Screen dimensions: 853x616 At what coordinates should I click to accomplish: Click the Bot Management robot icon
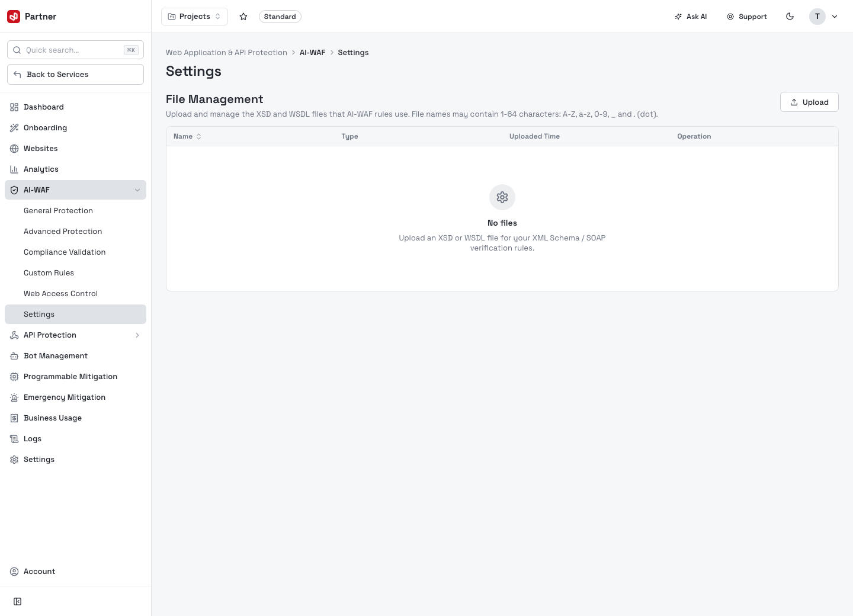tap(14, 356)
